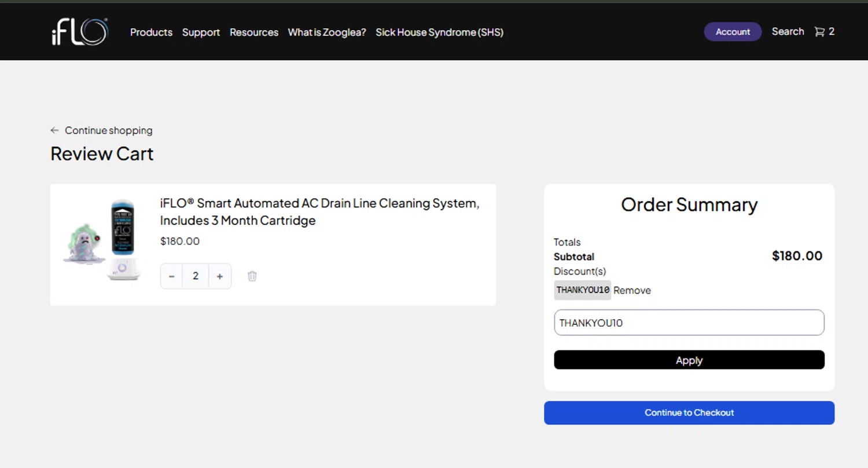Go to What is Zooglea? page
868x468 pixels.
click(327, 32)
